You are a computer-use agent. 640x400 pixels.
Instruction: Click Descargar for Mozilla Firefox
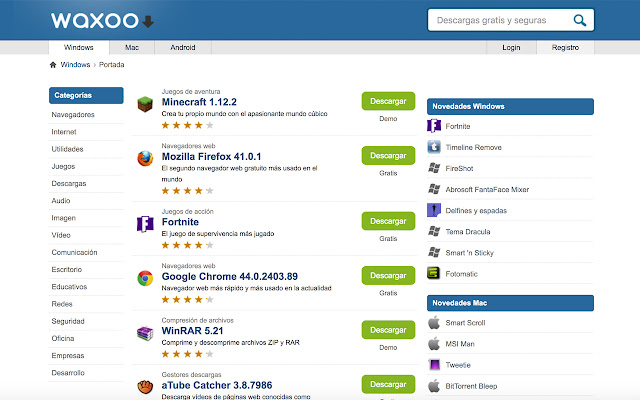388,156
